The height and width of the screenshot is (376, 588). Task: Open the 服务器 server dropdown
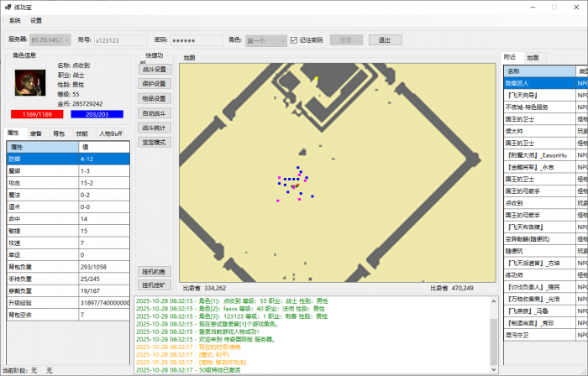coord(51,39)
